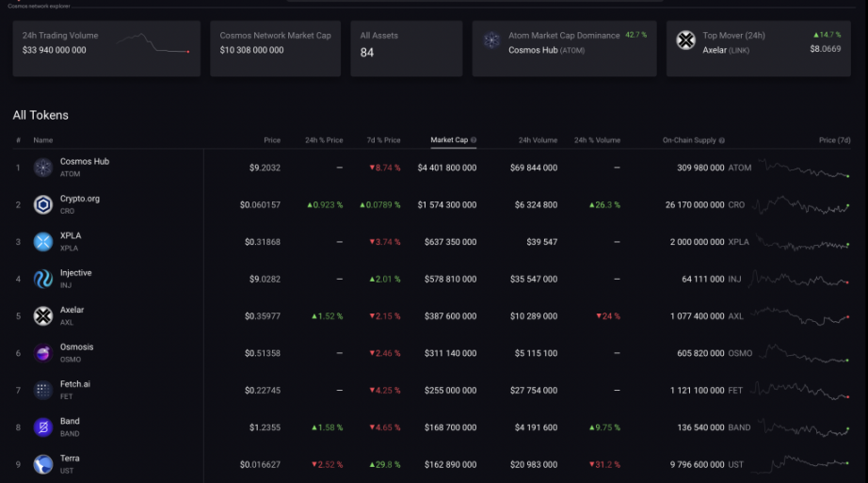The height and width of the screenshot is (483, 868).
Task: Sort by the 24h % Price column
Action: pyautogui.click(x=324, y=140)
